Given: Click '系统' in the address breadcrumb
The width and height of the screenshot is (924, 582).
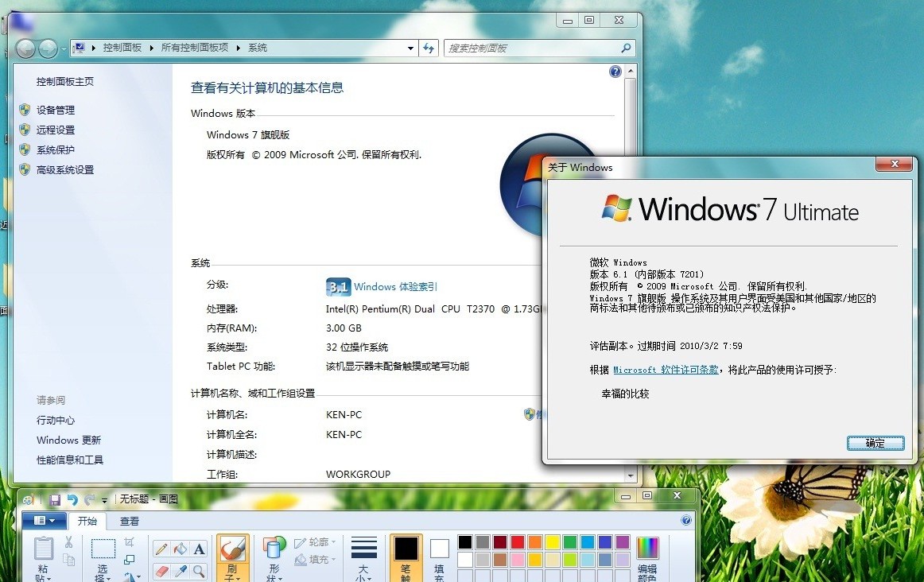Looking at the screenshot, I should click(258, 48).
